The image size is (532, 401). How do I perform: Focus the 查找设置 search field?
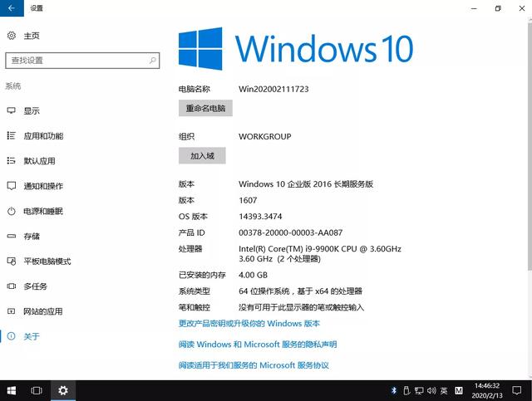pyautogui.click(x=82, y=61)
